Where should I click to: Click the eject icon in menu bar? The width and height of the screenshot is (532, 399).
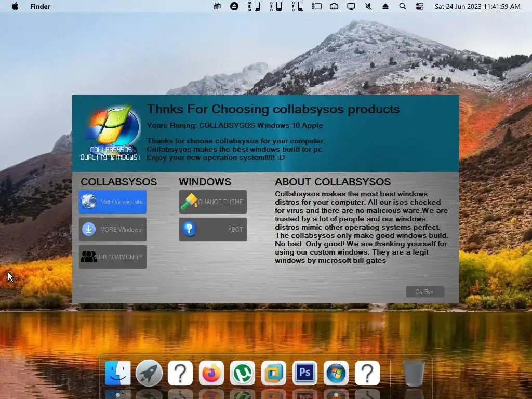(x=385, y=6)
